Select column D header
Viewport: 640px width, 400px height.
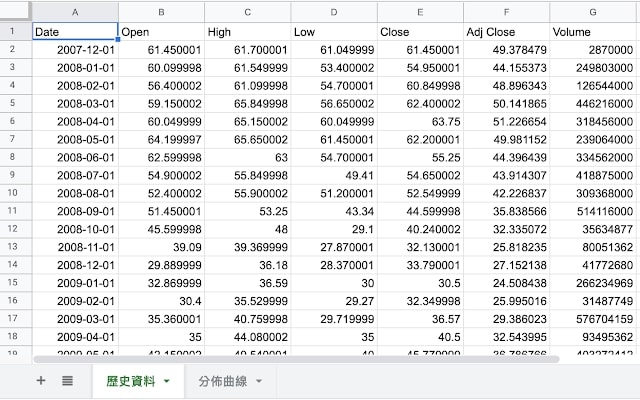click(334, 12)
